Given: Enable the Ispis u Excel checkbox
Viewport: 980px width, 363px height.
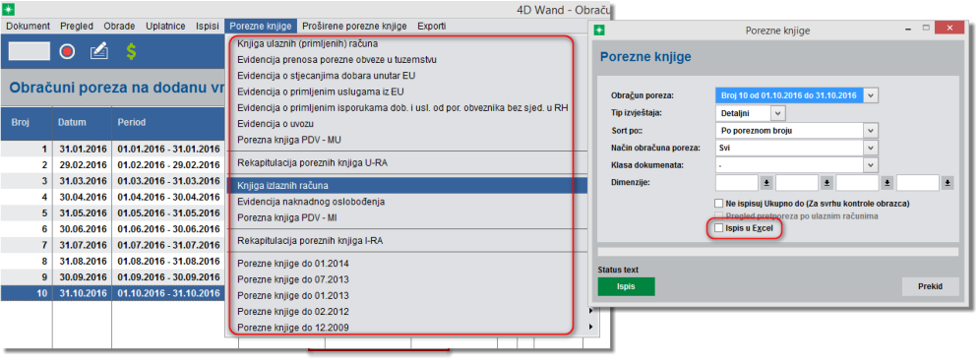Looking at the screenshot, I should (x=718, y=228).
